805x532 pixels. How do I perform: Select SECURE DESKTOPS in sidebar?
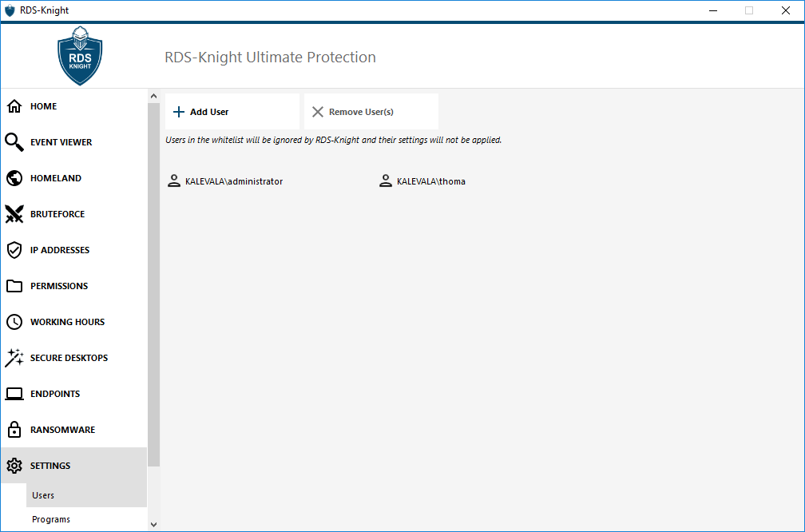74,358
